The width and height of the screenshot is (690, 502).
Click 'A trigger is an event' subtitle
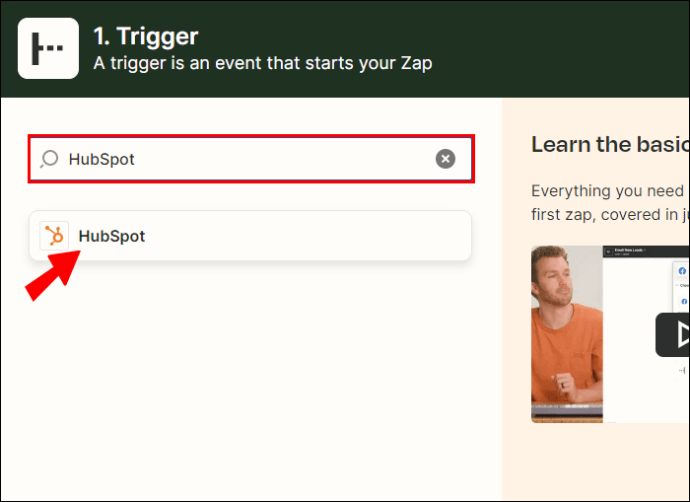263,63
